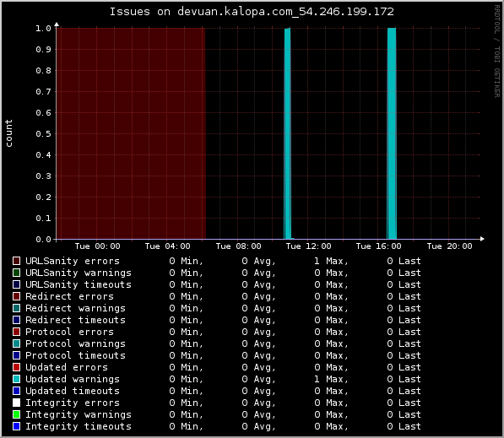The height and width of the screenshot is (438, 504).
Task: Click the Updated warnings cyan swatch
Action: [16, 379]
